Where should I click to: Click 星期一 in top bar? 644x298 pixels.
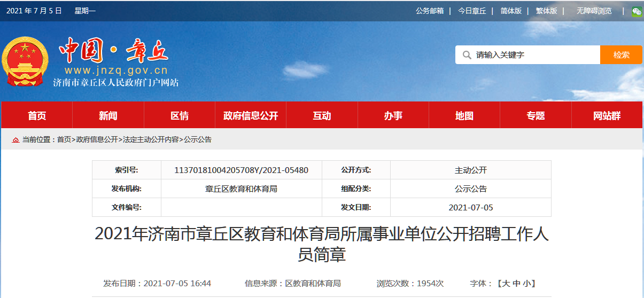[85, 11]
